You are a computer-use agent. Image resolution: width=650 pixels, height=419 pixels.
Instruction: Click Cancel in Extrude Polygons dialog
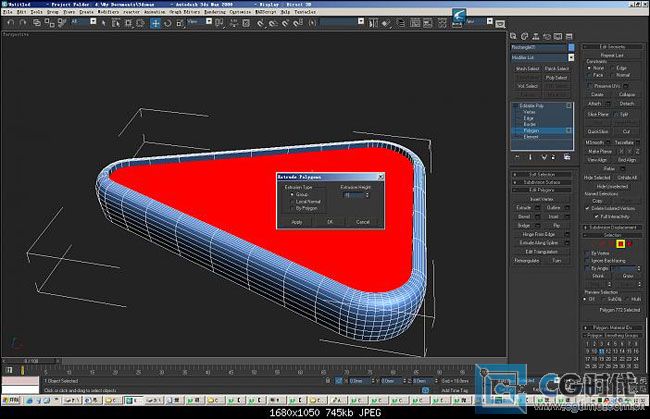tap(363, 222)
